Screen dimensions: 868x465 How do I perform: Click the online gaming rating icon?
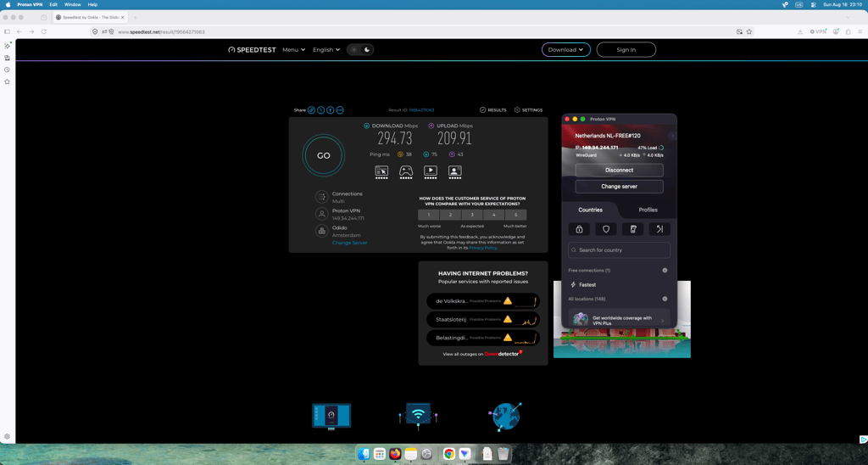[406, 171]
